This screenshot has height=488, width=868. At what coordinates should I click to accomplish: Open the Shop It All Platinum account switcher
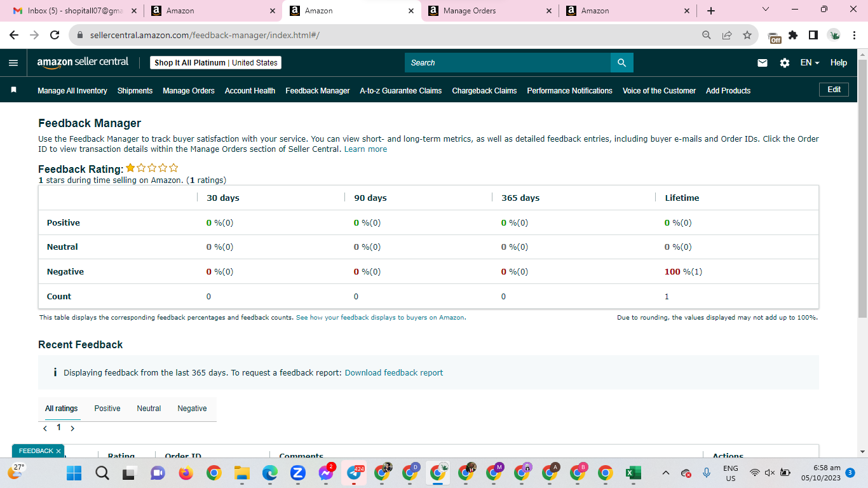(216, 63)
